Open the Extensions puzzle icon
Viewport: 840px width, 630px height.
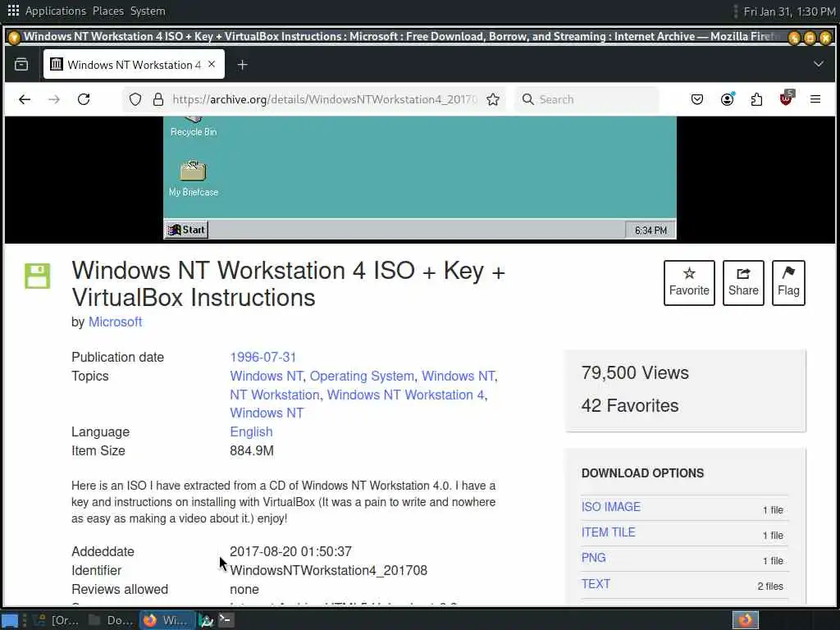756,99
